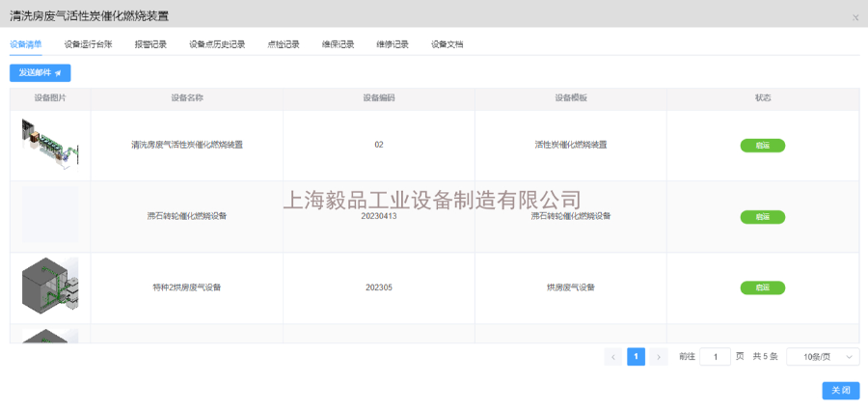Click the thumbnail image of equipment 02
Screen dimensions: 868x409
point(50,145)
